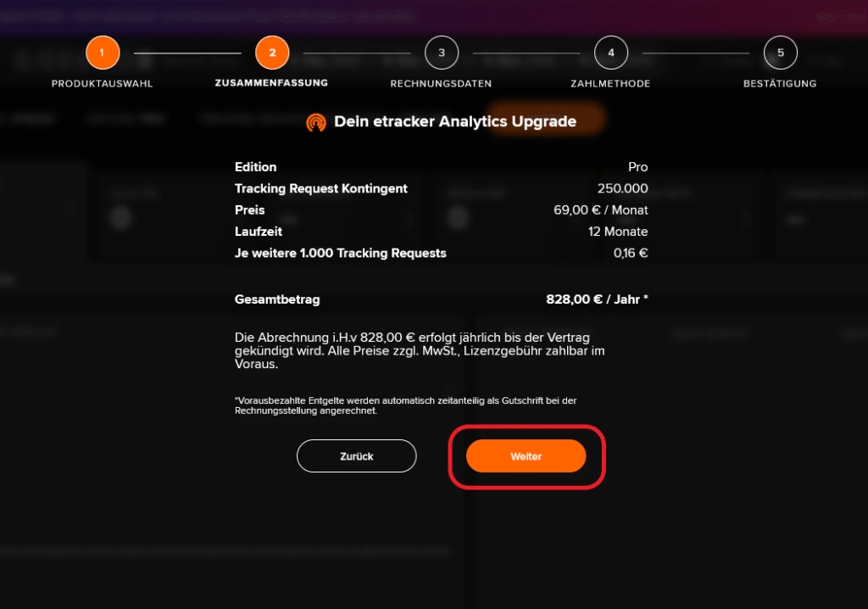Click Je weitere 1.000 Tracking Requests label
The width and height of the screenshot is (868, 609).
tap(341, 254)
